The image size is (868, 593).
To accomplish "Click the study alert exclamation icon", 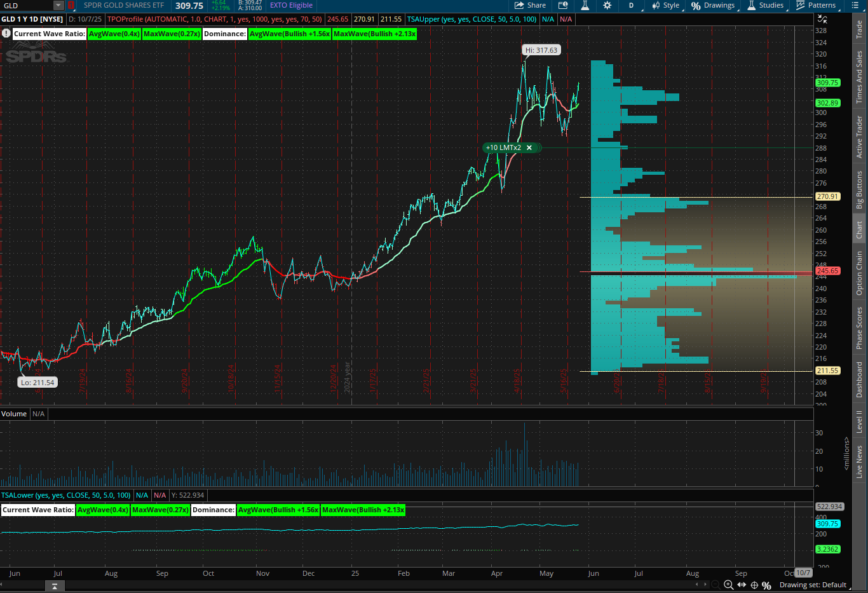I will [x=6, y=33].
